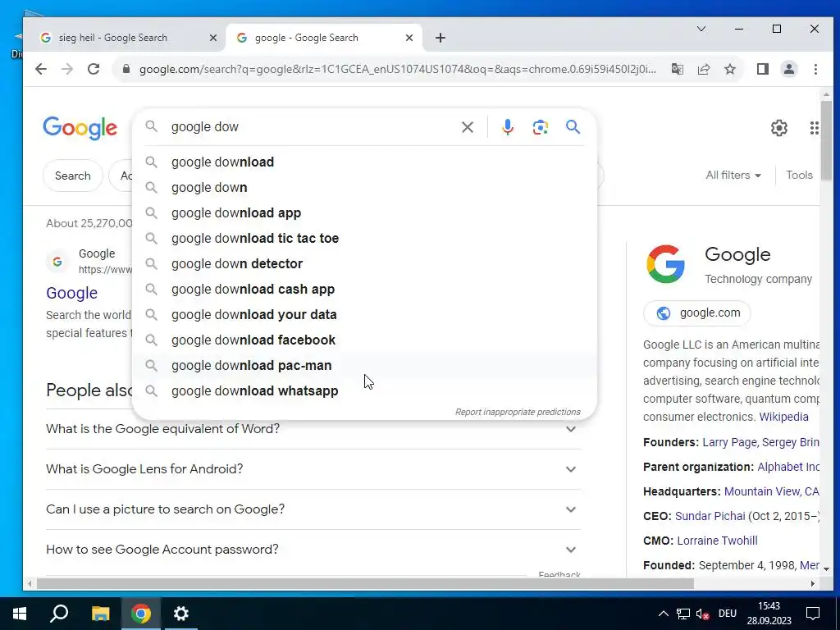Open the Chrome three-dot menu
Screen dimensions: 840x630
pos(815,69)
